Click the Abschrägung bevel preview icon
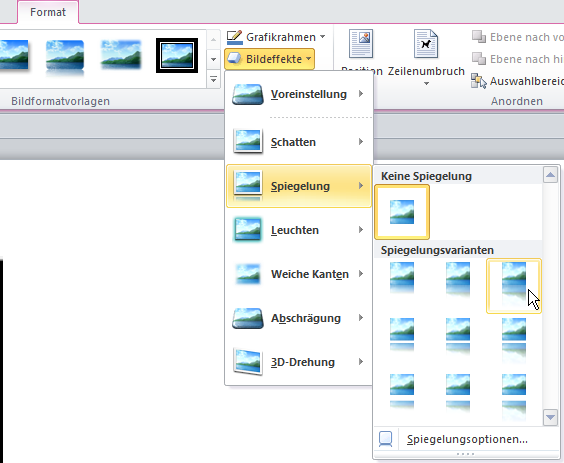564x463 pixels. tap(247, 318)
